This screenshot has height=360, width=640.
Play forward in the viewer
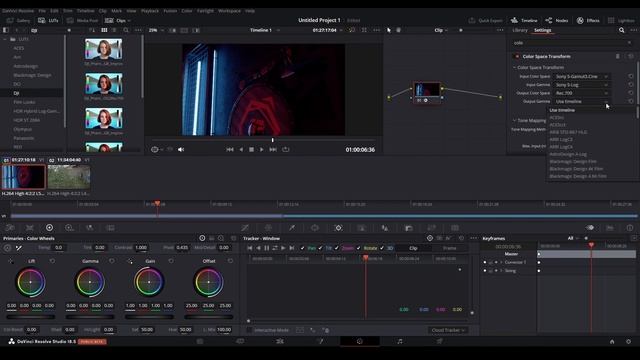(262, 149)
